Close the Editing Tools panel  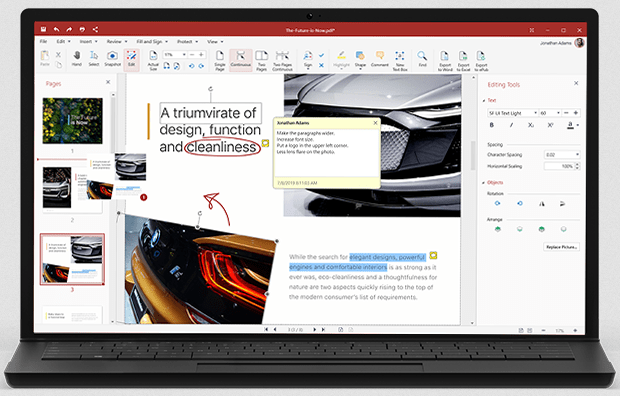click(576, 83)
